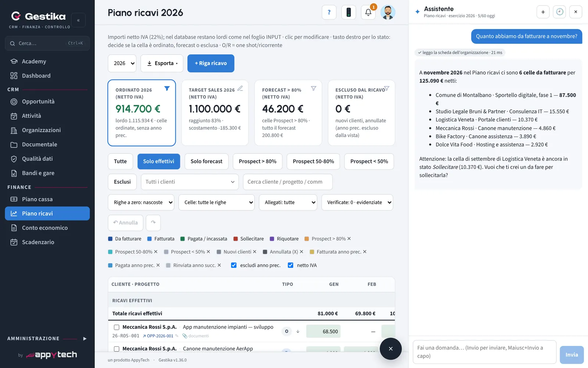Open the Esporta dropdown
This screenshot has height=368, width=588.
tap(162, 63)
